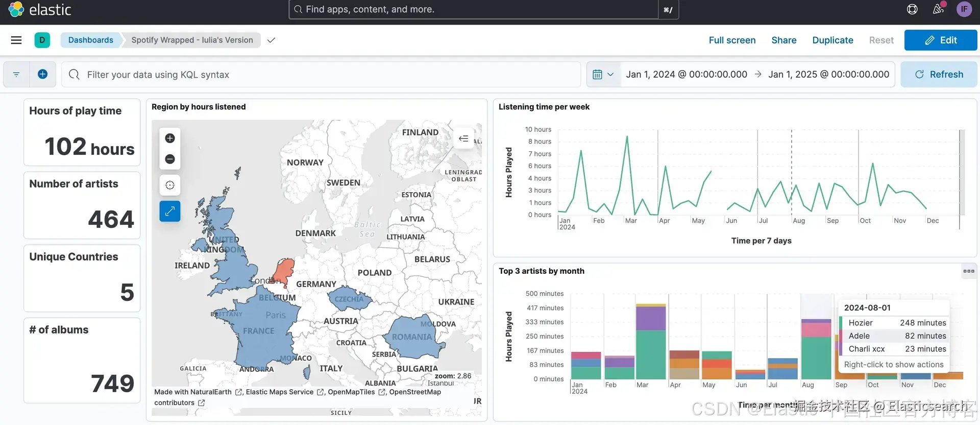The height and width of the screenshot is (425, 980).
Task: Open the Share menu
Action: click(x=783, y=40)
